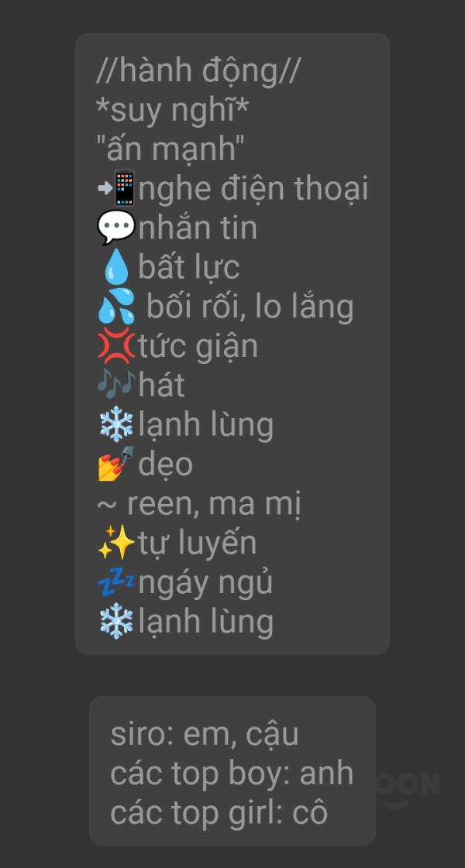465x868 pixels.
Task: Click the sparkles emoji beside tự luyến
Action: (116, 543)
